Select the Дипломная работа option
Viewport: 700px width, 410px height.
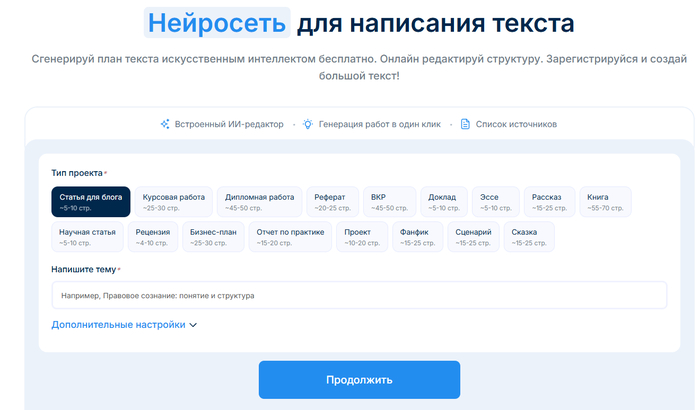click(x=259, y=202)
